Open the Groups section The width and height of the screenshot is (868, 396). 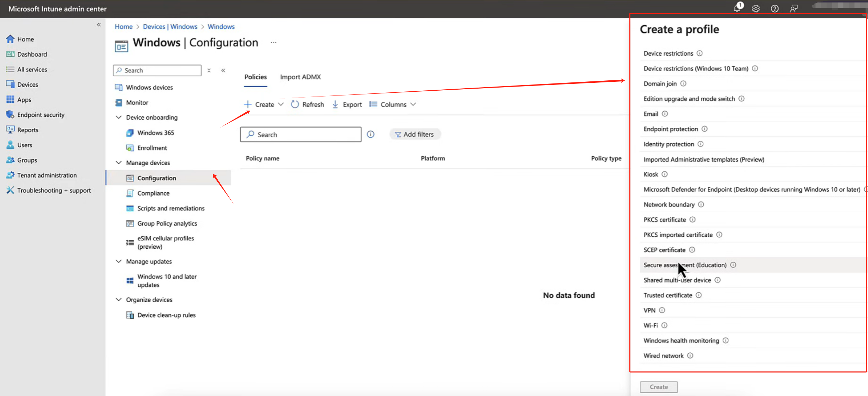pyautogui.click(x=27, y=160)
